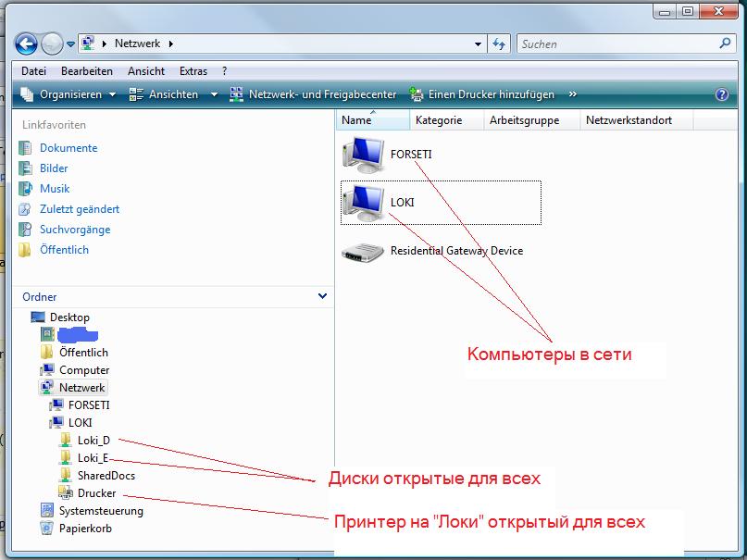Select LOKI in the folder tree
The height and width of the screenshot is (560, 747).
[81, 423]
